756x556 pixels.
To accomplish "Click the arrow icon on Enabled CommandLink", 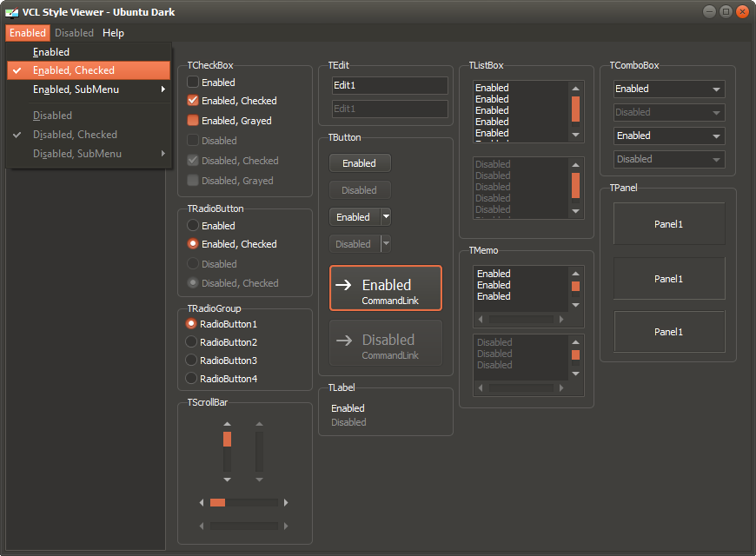I will pos(343,285).
